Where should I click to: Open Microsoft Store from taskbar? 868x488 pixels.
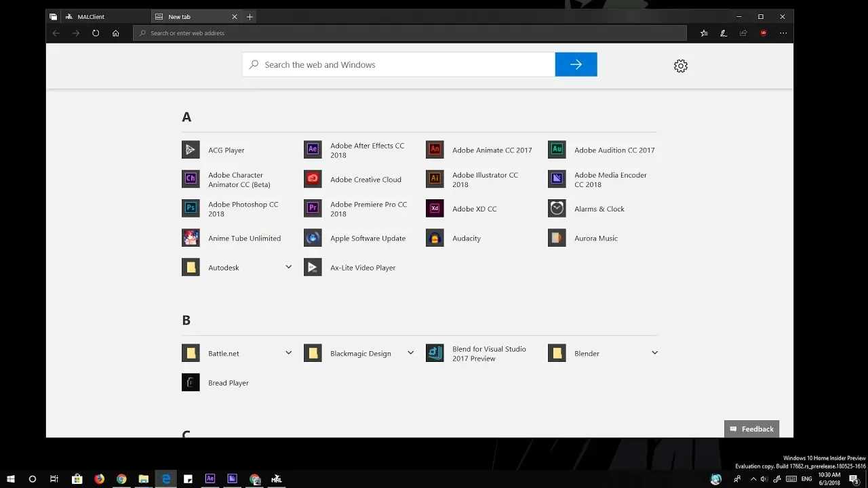coord(77,479)
